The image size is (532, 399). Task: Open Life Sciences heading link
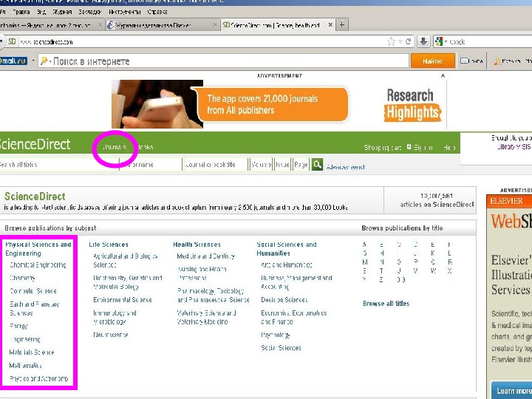(x=109, y=245)
